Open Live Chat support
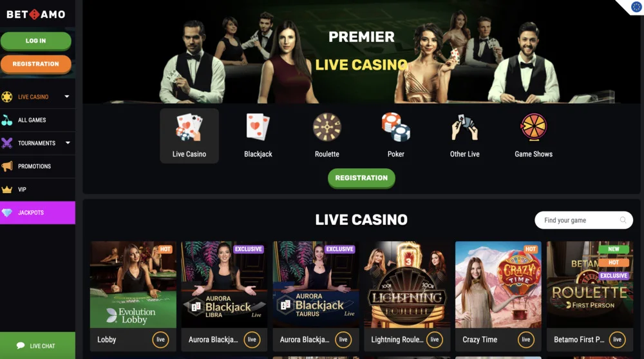This screenshot has width=644, height=359. point(37,345)
